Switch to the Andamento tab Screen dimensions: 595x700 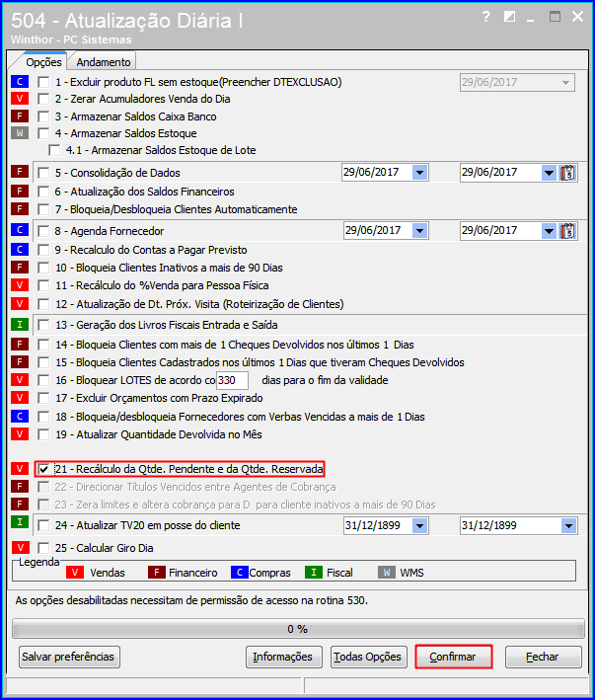(103, 62)
